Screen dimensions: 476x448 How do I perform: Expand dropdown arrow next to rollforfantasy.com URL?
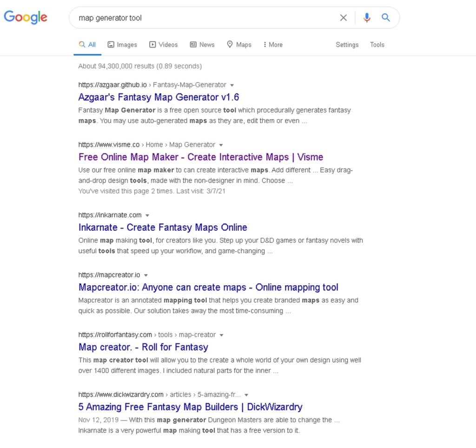(221, 335)
